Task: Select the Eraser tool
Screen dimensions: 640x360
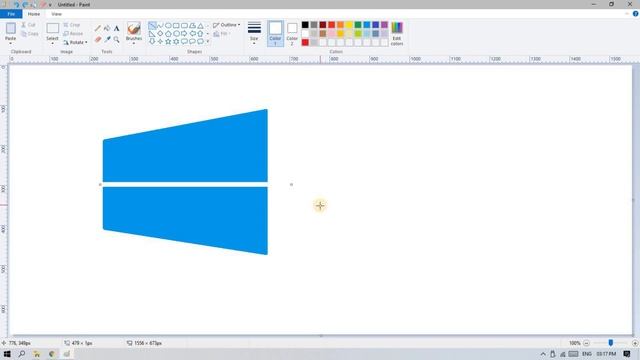Action: [98, 40]
